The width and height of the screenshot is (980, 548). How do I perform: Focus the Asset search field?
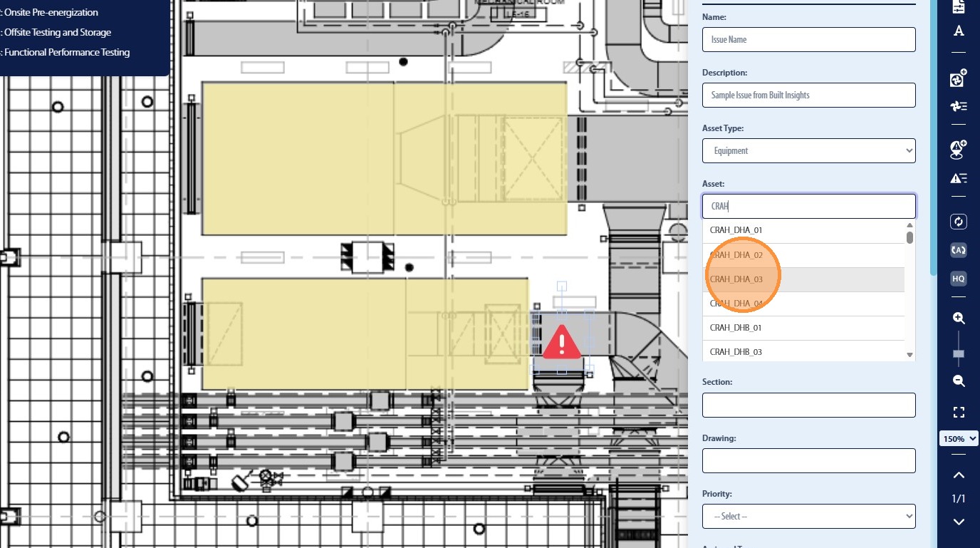[808, 206]
